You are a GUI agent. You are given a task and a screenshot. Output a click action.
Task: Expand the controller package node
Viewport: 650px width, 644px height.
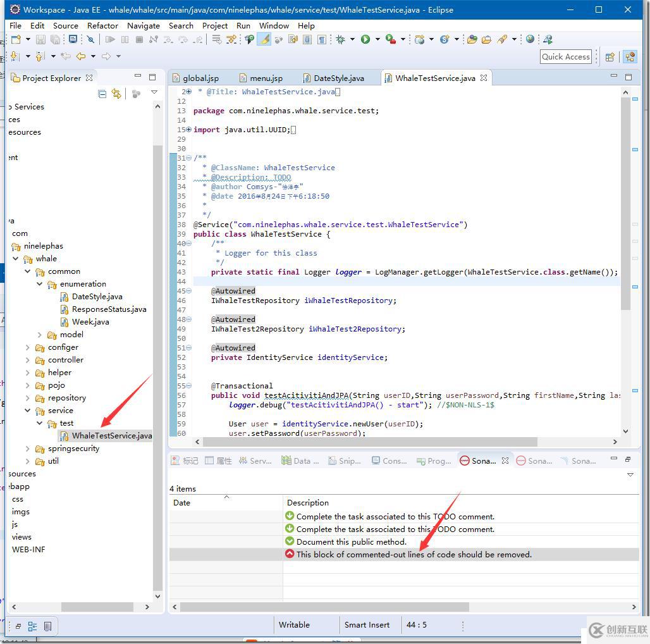pyautogui.click(x=28, y=359)
